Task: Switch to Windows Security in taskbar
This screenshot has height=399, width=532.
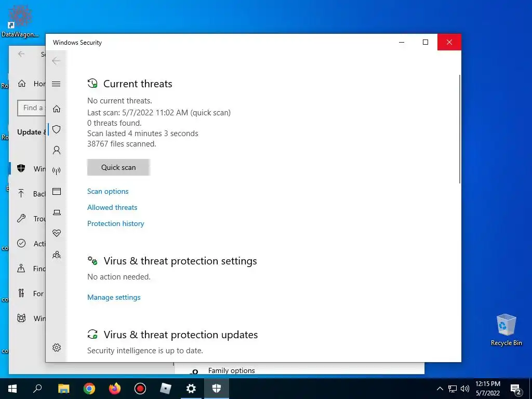Action: click(x=217, y=389)
